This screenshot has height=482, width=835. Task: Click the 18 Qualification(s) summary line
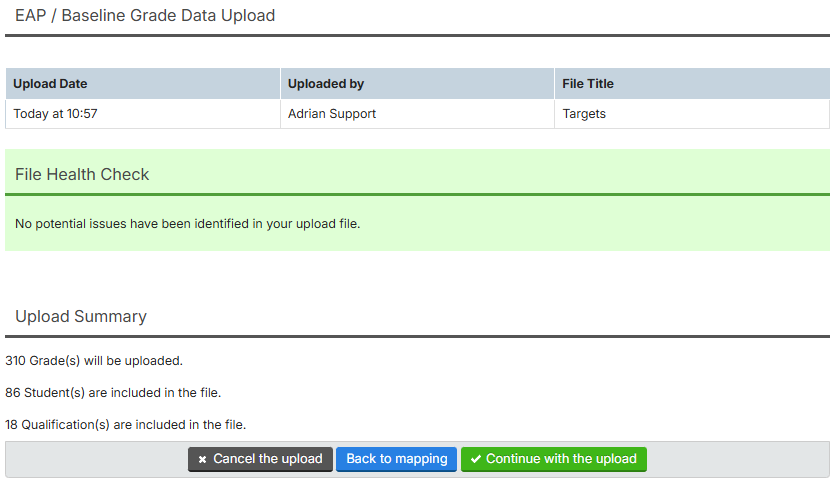coord(125,424)
